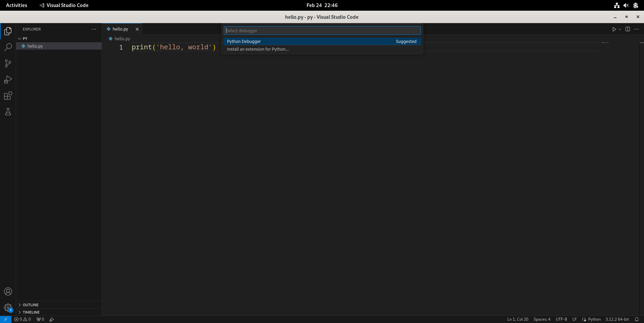This screenshot has height=323, width=644.
Task: Click the code line print('hello, world')
Action: [x=174, y=47]
